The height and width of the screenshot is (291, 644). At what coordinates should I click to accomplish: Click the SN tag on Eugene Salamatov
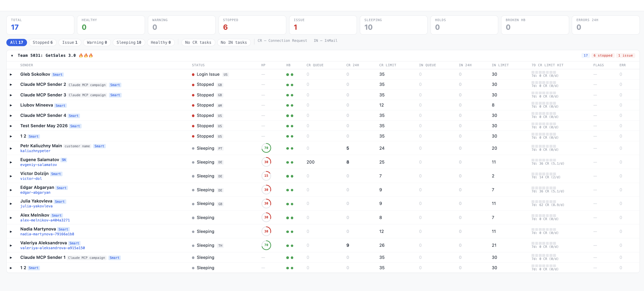pos(64,160)
